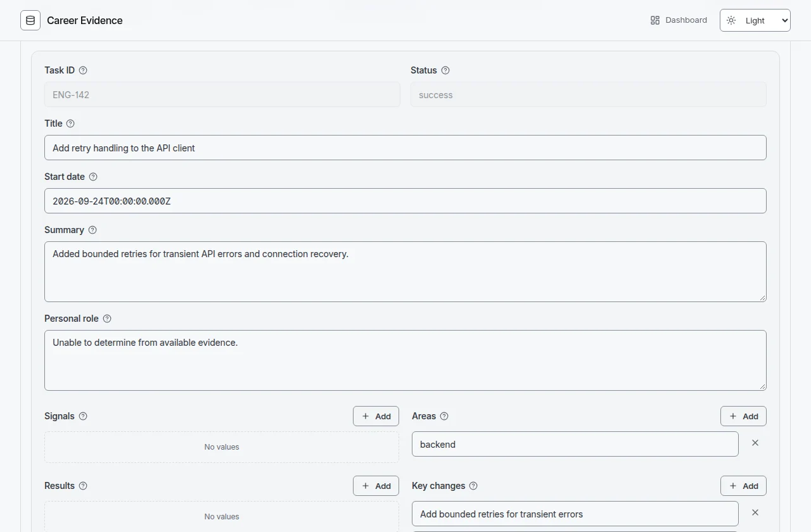Open the Light theme dropdown
The height and width of the screenshot is (532, 811).
point(755,20)
